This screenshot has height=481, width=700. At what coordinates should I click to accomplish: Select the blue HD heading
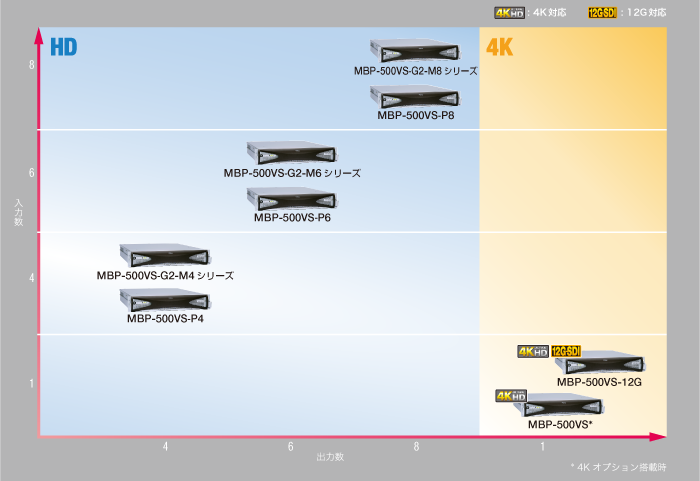click(x=63, y=47)
